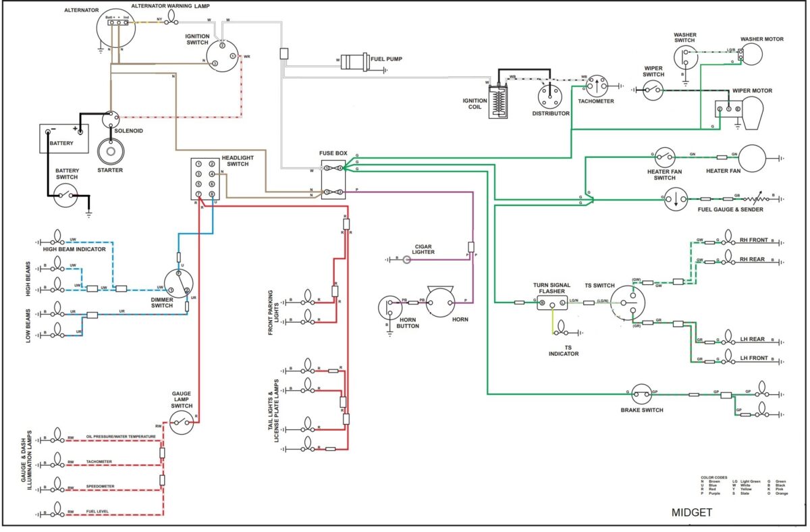The width and height of the screenshot is (810, 532).
Task: Click the battery switch symbol
Action: point(67,196)
